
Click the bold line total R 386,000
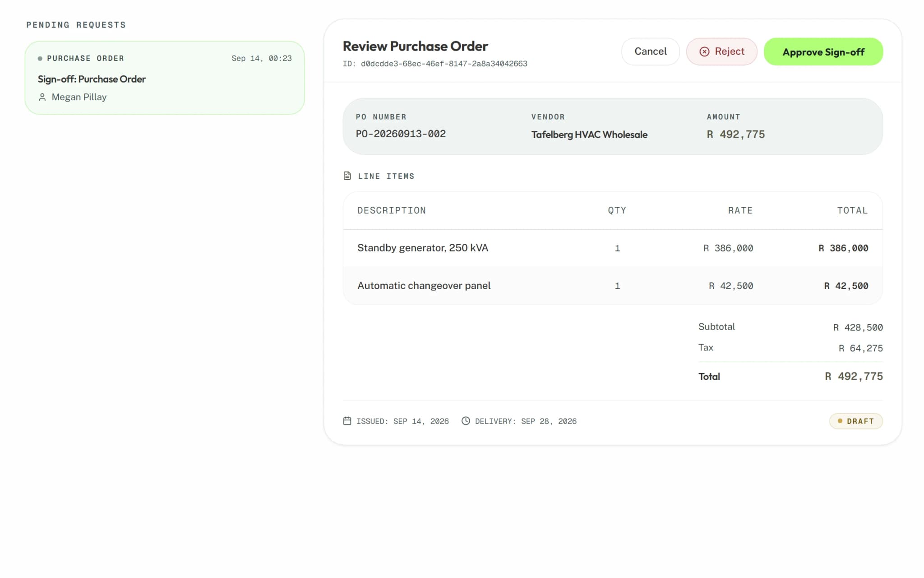pos(843,248)
